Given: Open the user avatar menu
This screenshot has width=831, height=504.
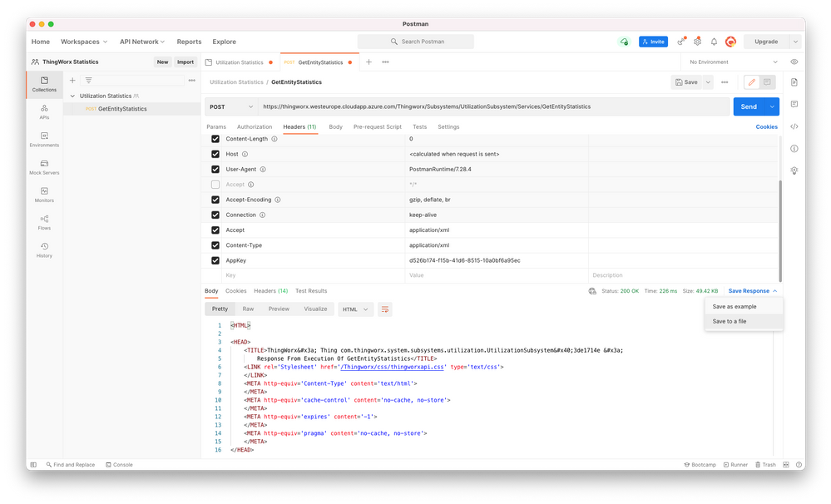Looking at the screenshot, I should pyautogui.click(x=731, y=42).
